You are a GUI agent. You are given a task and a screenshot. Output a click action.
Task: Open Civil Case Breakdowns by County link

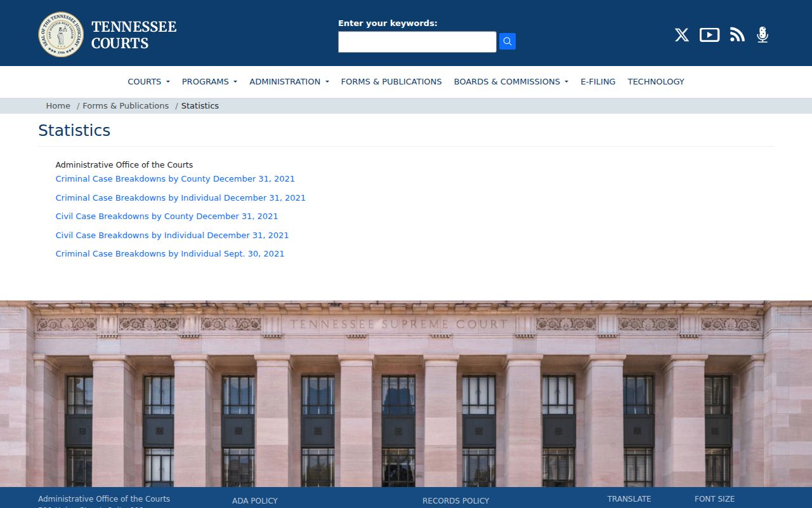pos(167,216)
